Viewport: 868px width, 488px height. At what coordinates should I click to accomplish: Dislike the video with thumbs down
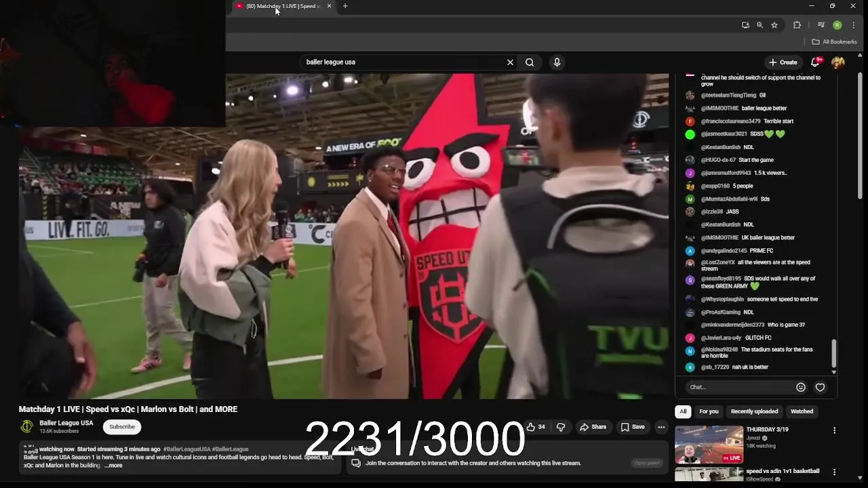pyautogui.click(x=561, y=427)
